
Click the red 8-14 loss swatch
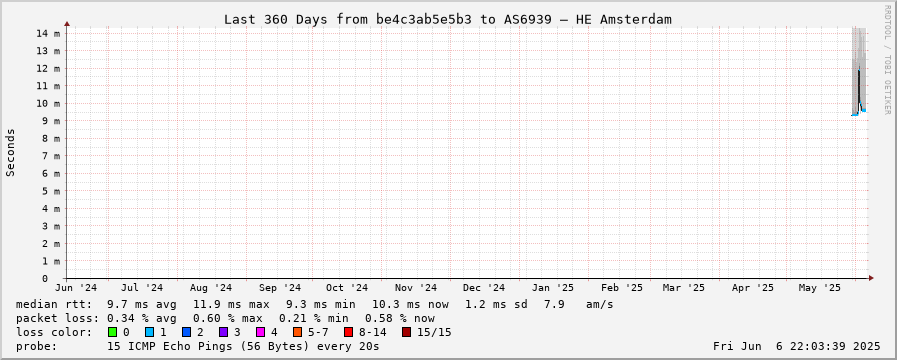click(348, 332)
